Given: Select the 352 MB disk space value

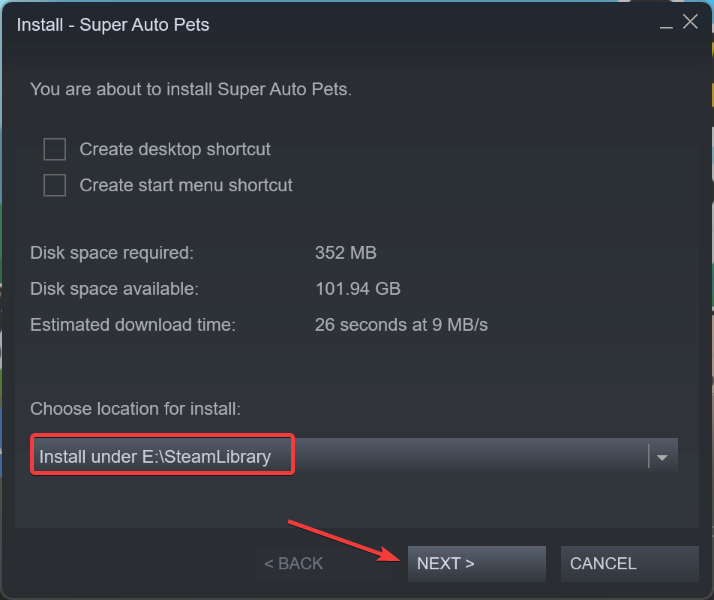Looking at the screenshot, I should click(x=346, y=253).
